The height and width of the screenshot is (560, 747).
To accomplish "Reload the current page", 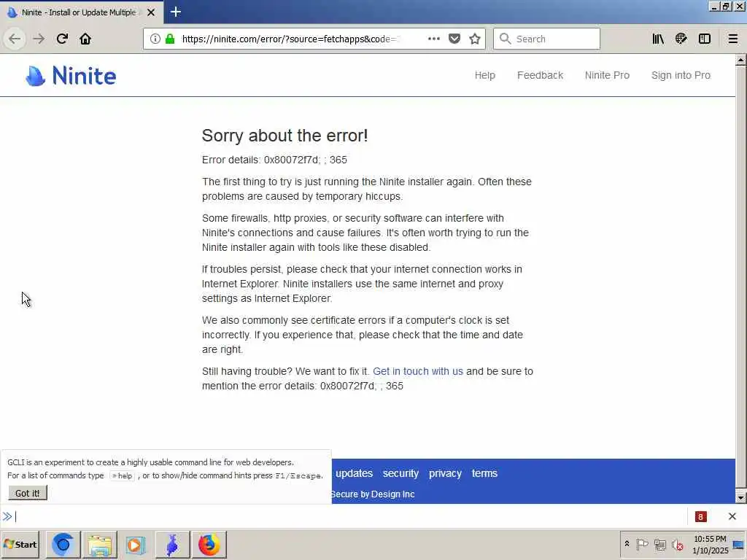I will [x=62, y=39].
